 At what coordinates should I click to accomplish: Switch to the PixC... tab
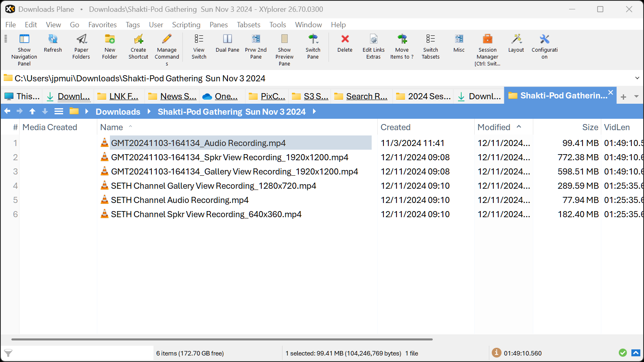coord(267,96)
